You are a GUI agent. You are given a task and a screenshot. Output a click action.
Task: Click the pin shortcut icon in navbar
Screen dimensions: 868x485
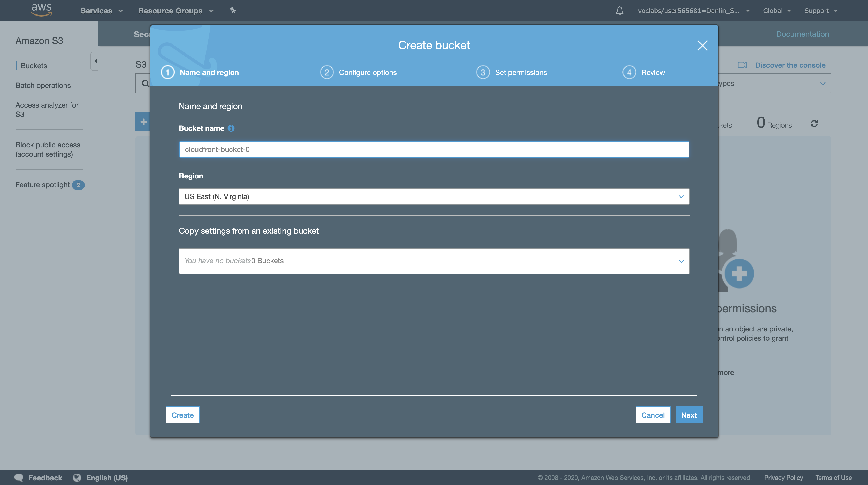tap(233, 10)
